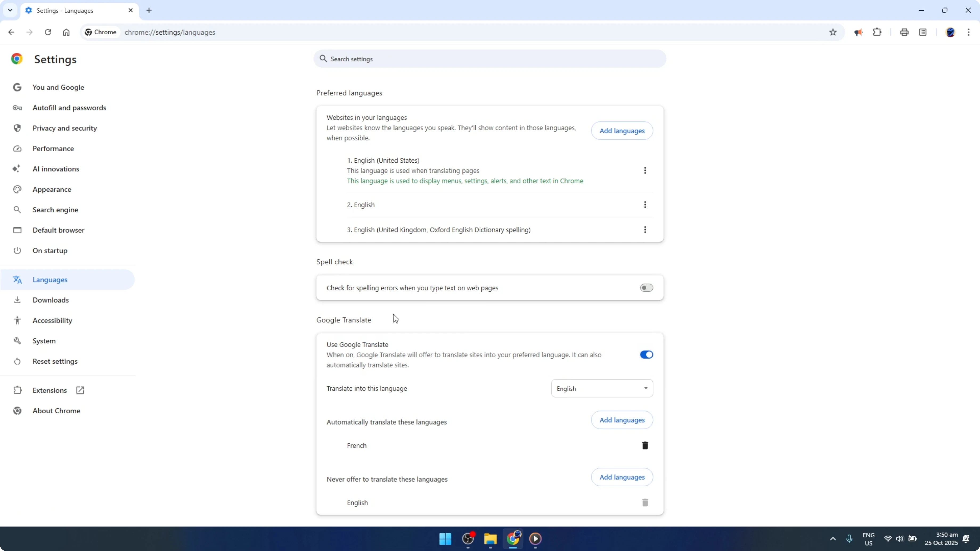This screenshot has width=980, height=551.
Task: Open the Chrome profile avatar
Action: pos(951,32)
